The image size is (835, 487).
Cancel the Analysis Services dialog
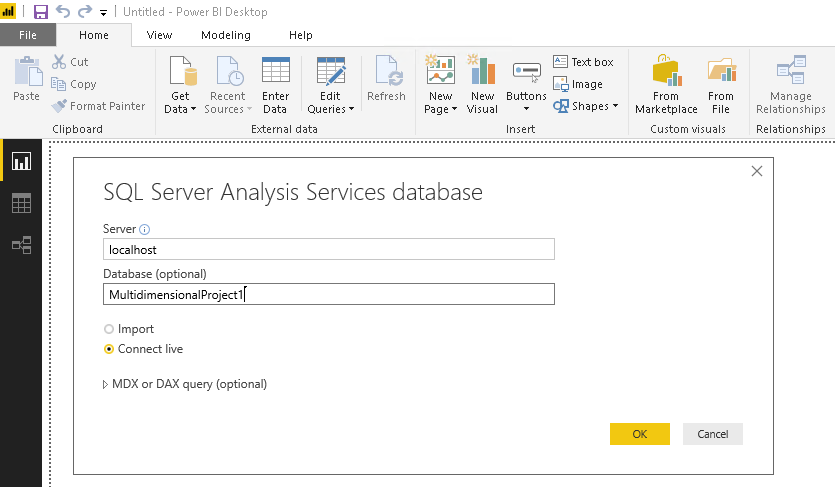click(712, 434)
